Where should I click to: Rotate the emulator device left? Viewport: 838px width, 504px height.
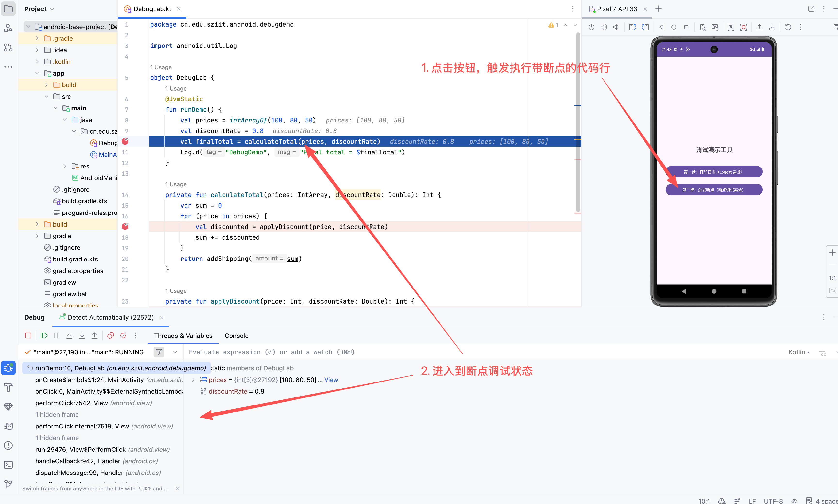click(632, 27)
